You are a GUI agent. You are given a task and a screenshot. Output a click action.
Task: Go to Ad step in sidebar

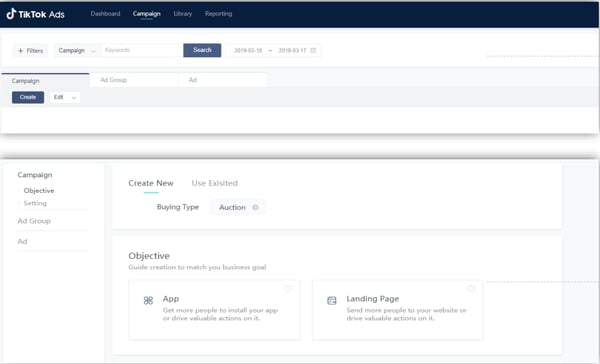point(23,242)
